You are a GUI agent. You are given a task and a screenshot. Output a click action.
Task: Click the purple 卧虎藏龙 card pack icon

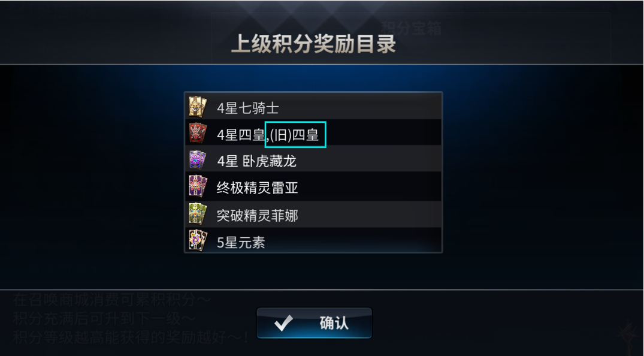(198, 160)
